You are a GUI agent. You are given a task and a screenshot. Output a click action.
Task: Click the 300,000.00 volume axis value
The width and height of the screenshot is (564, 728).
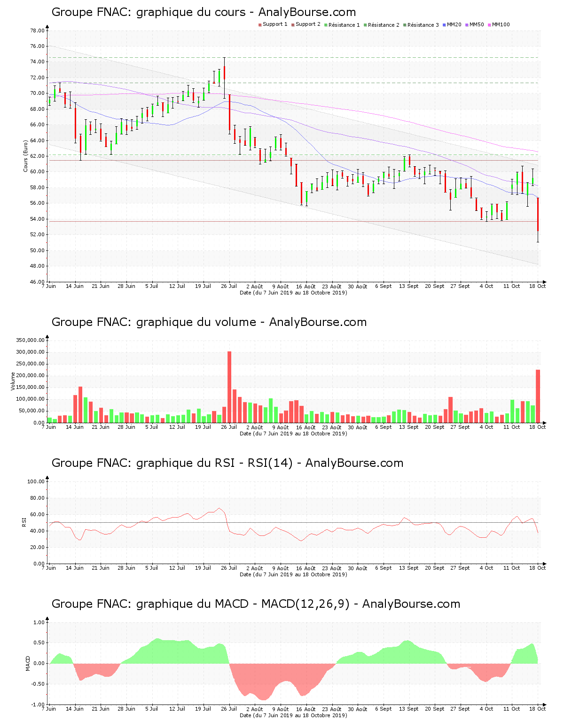[30, 352]
